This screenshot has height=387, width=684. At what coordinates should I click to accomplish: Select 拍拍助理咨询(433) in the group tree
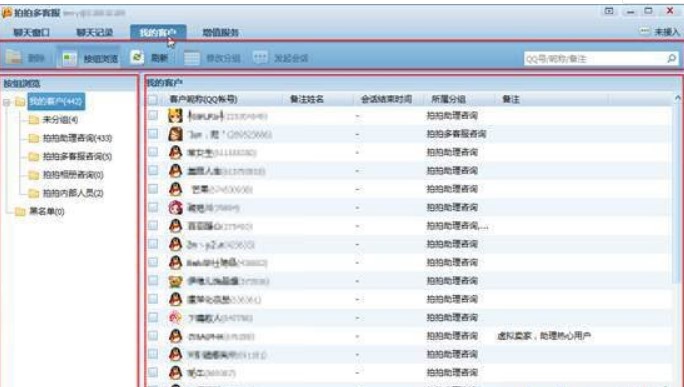pyautogui.click(x=77, y=138)
